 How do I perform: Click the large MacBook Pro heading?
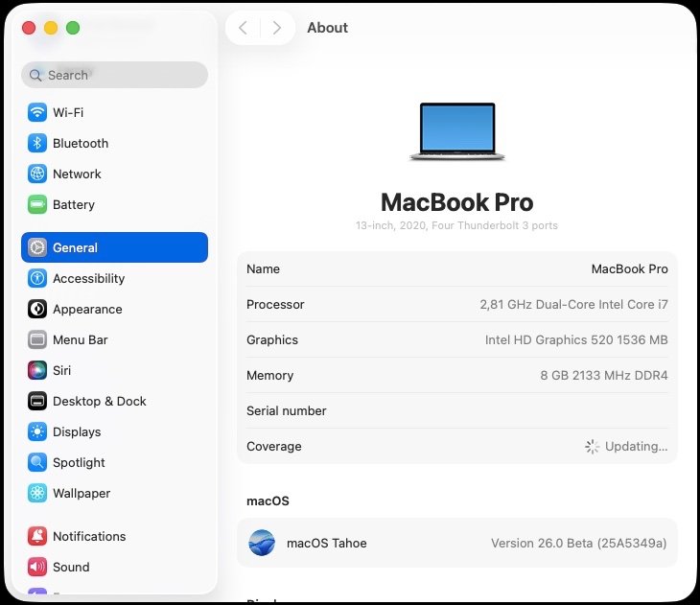tap(457, 202)
